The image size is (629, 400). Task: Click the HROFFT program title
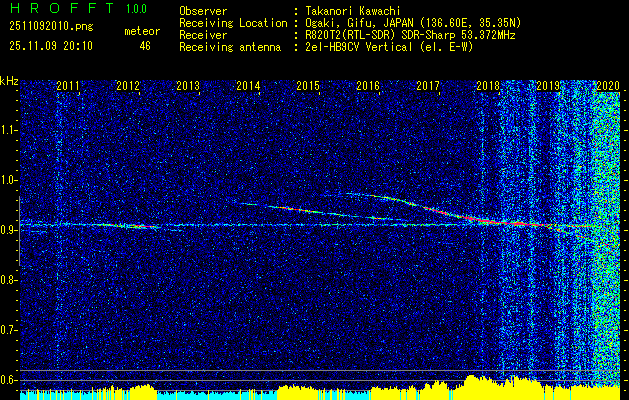[62, 8]
